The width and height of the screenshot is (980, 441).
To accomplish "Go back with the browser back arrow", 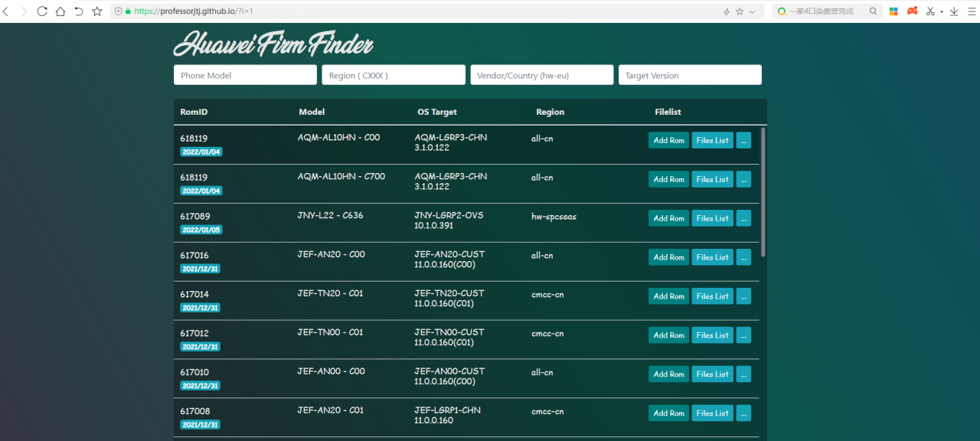I will coord(6,11).
